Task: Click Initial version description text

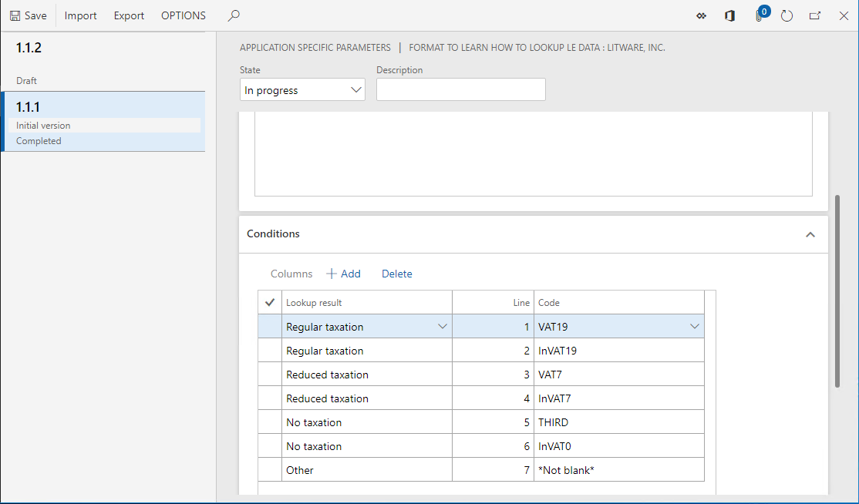Action: click(43, 126)
